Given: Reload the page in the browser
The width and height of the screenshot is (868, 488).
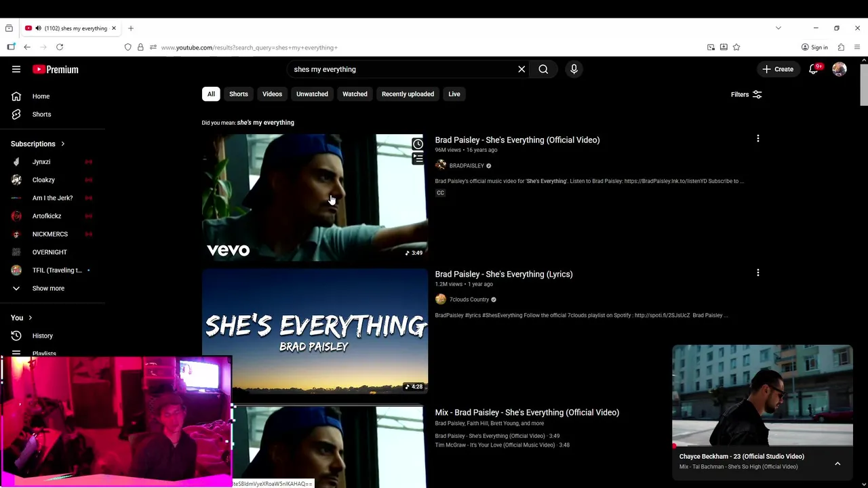Looking at the screenshot, I should click(x=60, y=47).
